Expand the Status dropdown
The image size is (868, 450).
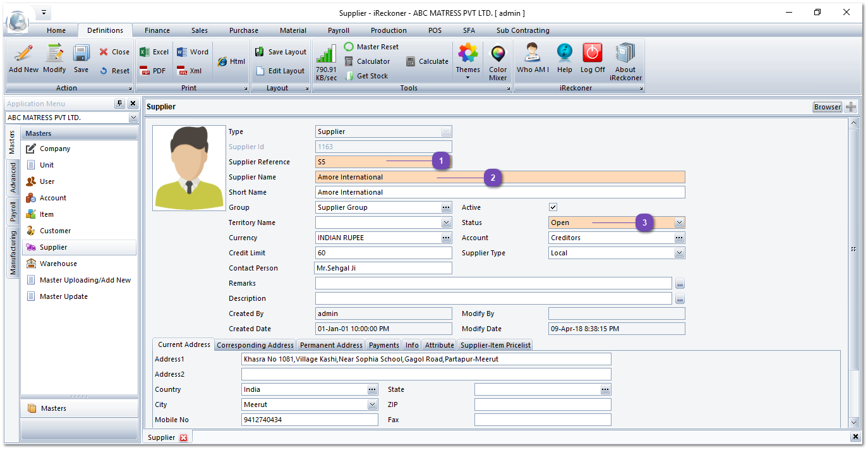(679, 222)
